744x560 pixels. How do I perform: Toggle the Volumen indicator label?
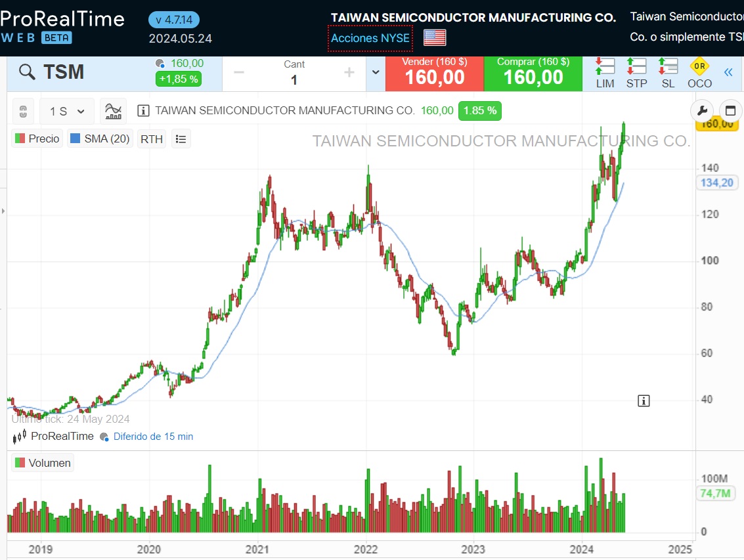coord(42,463)
